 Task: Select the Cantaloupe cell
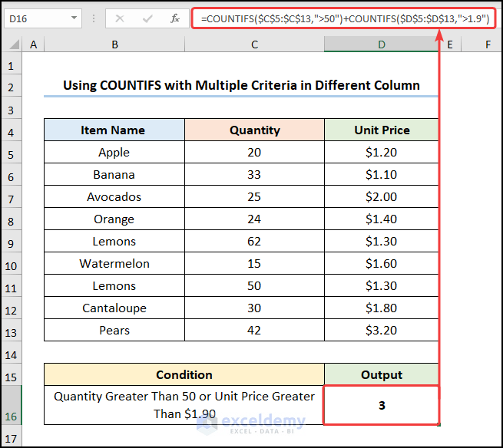[114, 308]
